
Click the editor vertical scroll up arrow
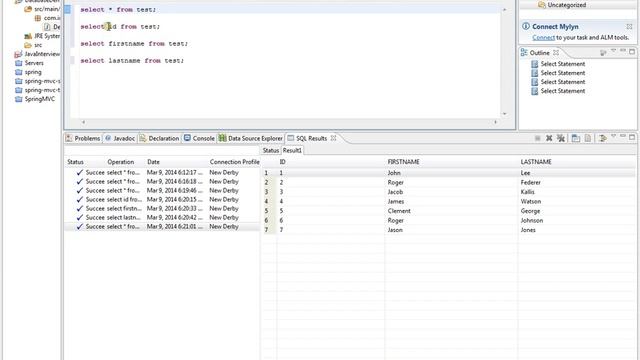pyautogui.click(x=504, y=9)
